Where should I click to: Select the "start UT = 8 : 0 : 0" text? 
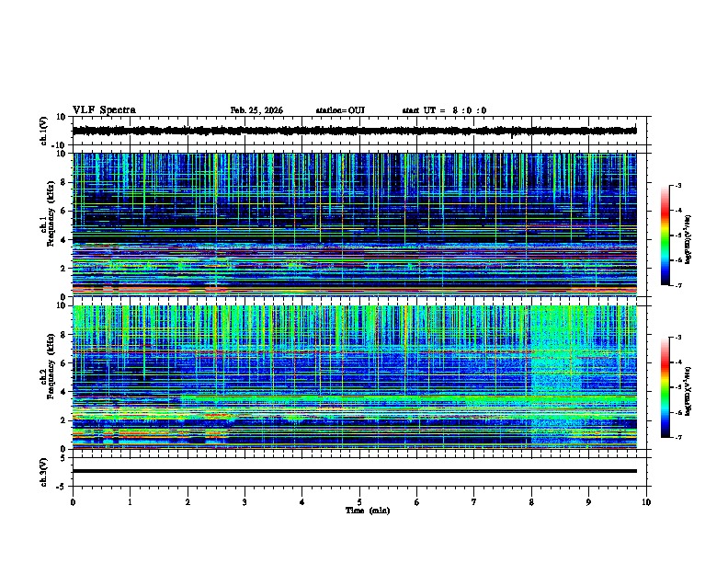(444, 110)
